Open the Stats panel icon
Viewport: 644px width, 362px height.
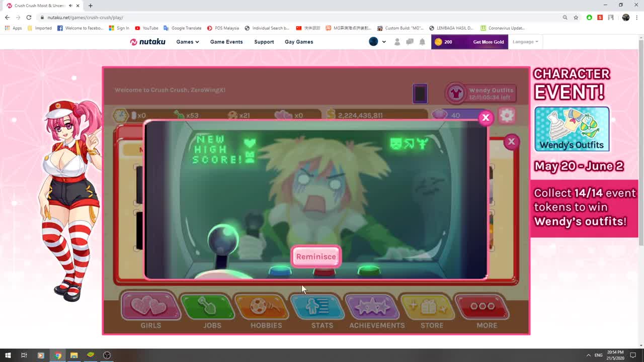(x=317, y=306)
